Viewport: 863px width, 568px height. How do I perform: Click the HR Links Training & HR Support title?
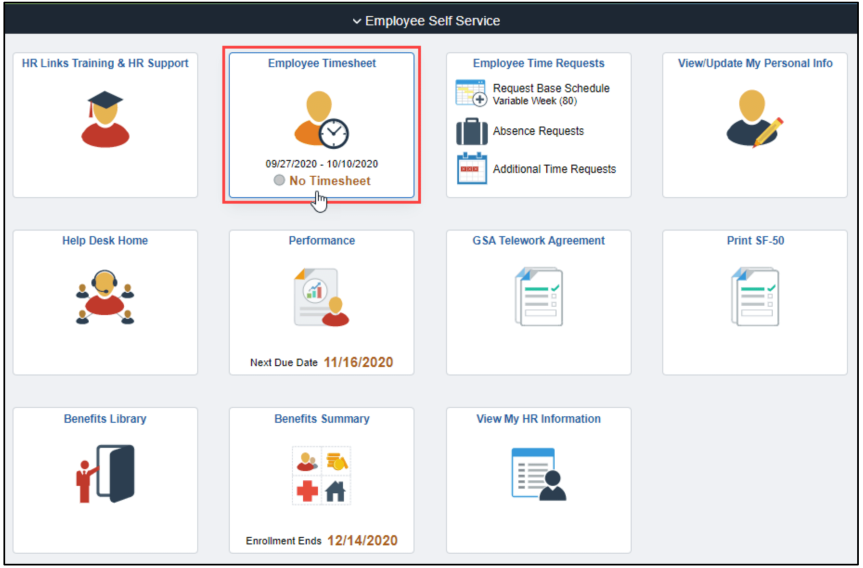[x=105, y=63]
